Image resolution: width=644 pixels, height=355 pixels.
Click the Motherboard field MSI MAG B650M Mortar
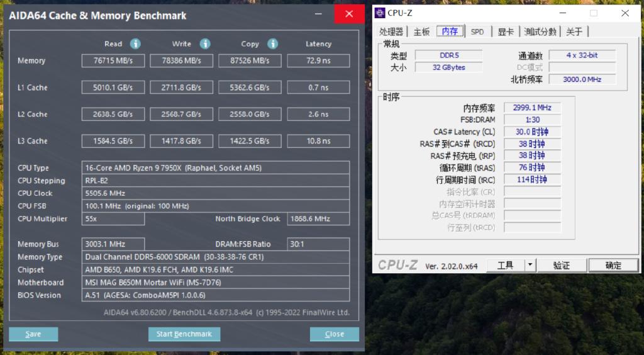pyautogui.click(x=216, y=282)
